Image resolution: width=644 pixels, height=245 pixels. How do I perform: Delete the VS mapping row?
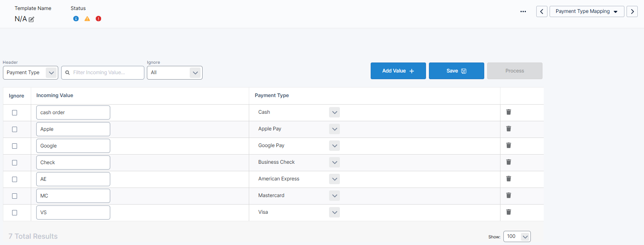click(508, 212)
